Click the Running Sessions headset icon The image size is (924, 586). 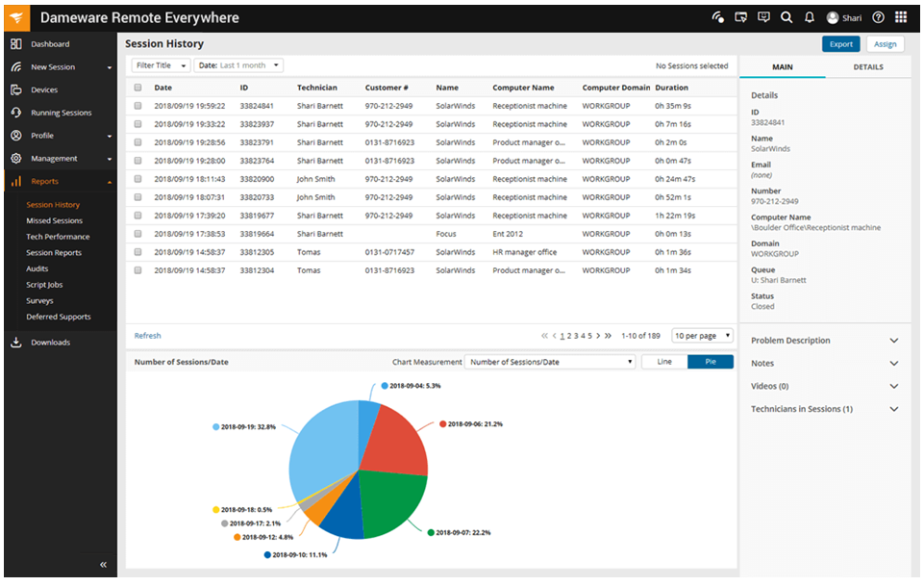pos(16,113)
